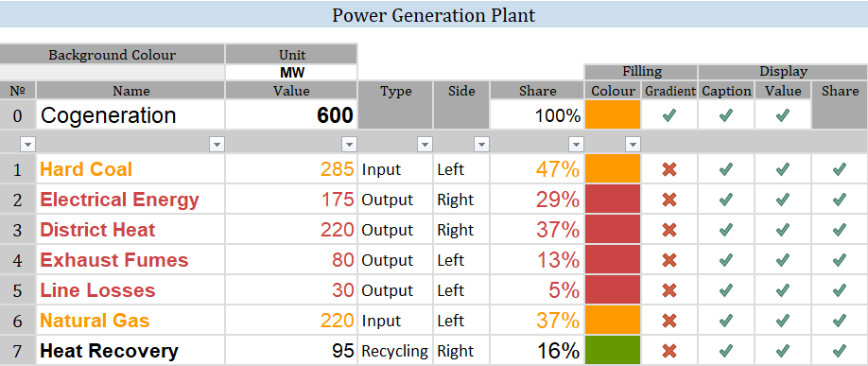868x366 pixels.
Task: Click the Caption checkmark in Electrical Energy row
Action: click(726, 200)
